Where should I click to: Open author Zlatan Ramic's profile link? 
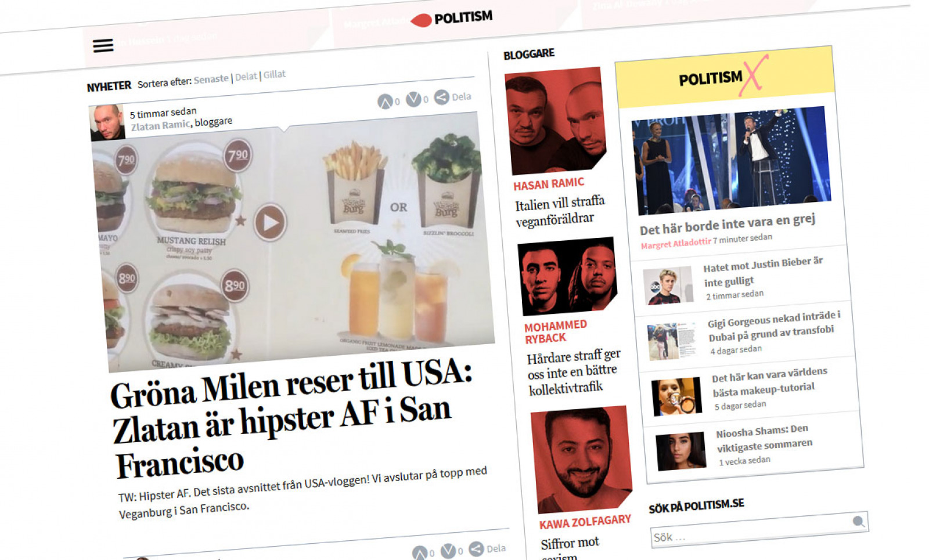pos(160,125)
